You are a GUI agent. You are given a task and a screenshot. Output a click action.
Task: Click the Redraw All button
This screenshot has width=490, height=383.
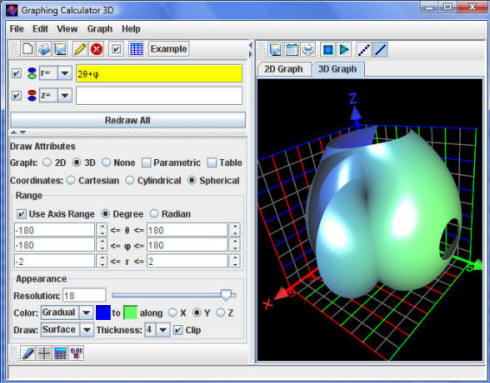pyautogui.click(x=128, y=120)
